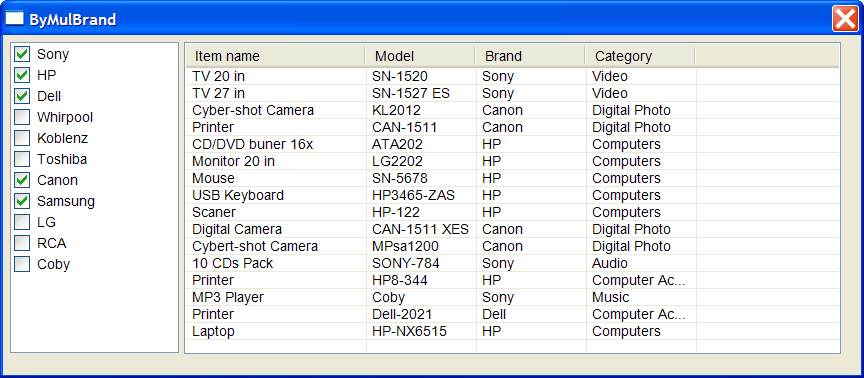Tick the Coby checkbox
The image size is (864, 378).
click(x=22, y=264)
